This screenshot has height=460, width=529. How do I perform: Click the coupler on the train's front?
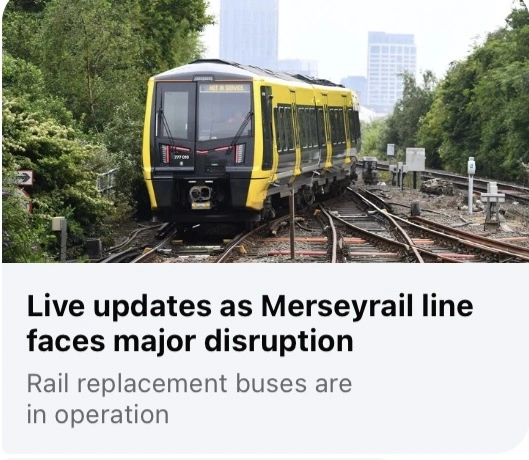point(200,194)
